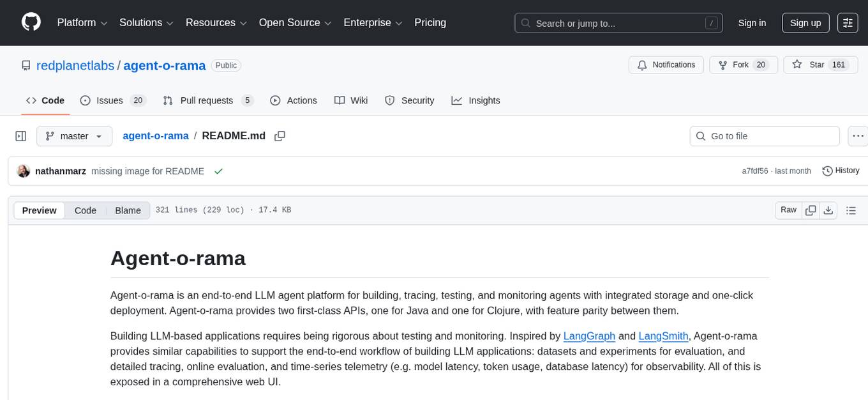View commit History
The image size is (868, 400).
point(841,171)
